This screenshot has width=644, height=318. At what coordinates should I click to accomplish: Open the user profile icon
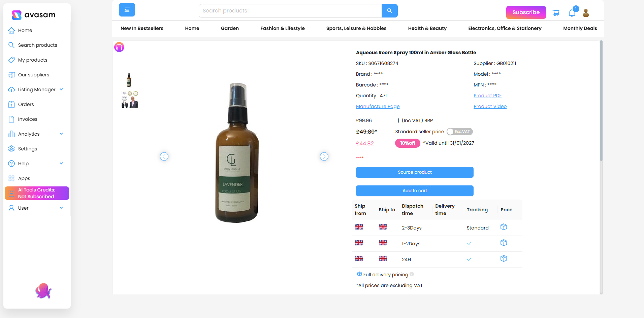click(586, 12)
